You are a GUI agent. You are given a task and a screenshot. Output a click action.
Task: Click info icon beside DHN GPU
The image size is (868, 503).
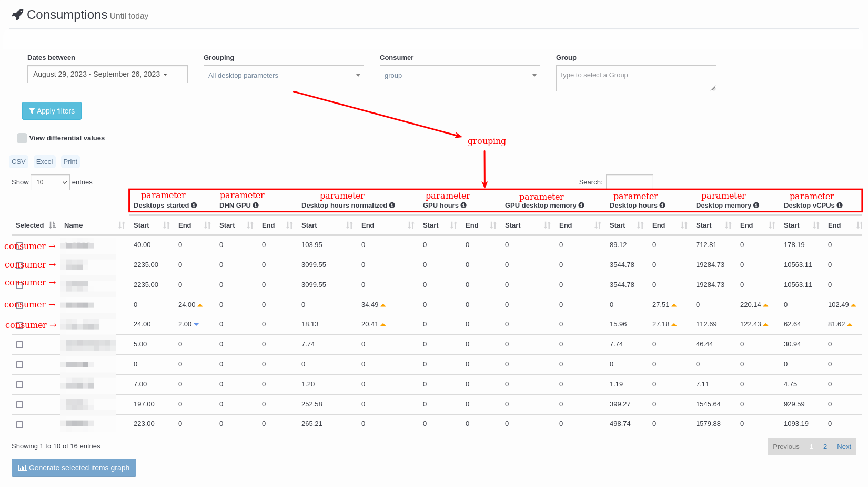click(x=256, y=206)
